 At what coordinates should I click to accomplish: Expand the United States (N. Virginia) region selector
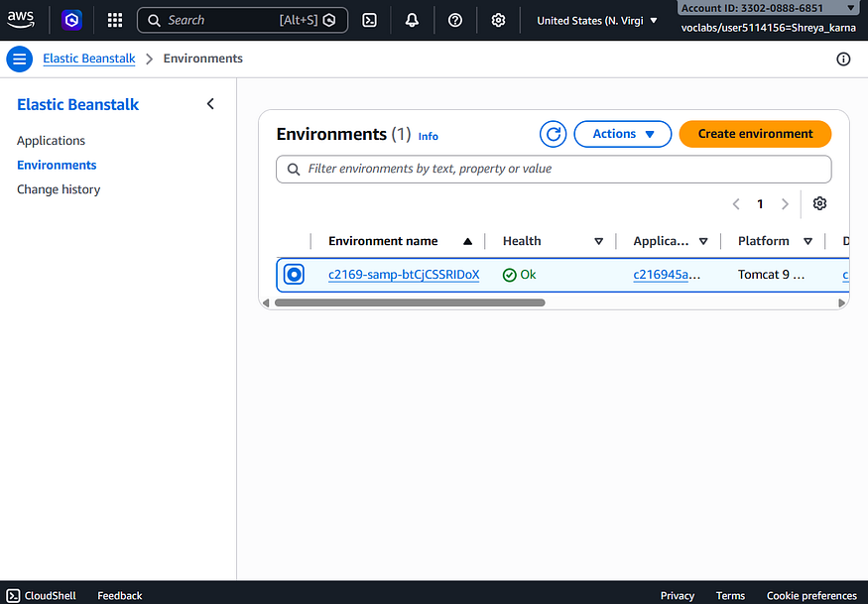click(x=597, y=21)
